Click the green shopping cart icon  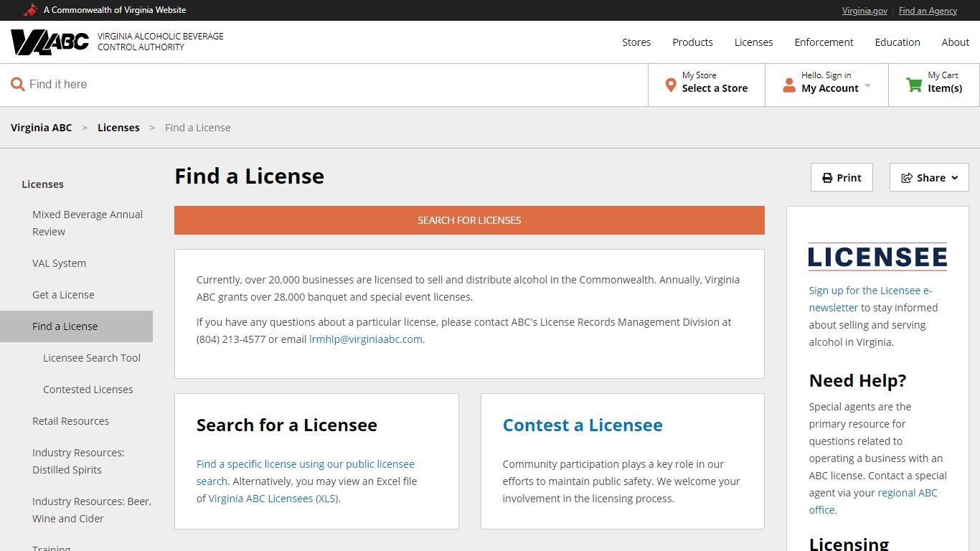pyautogui.click(x=914, y=85)
